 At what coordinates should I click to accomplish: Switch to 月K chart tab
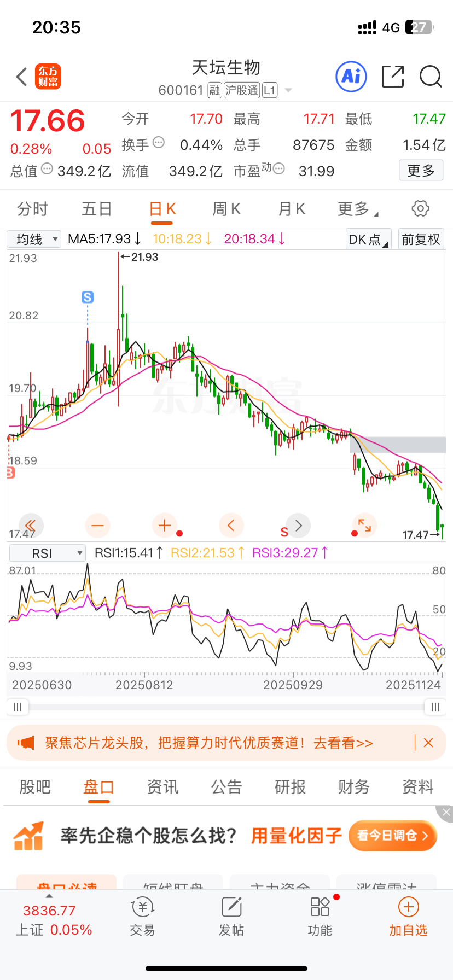292,209
